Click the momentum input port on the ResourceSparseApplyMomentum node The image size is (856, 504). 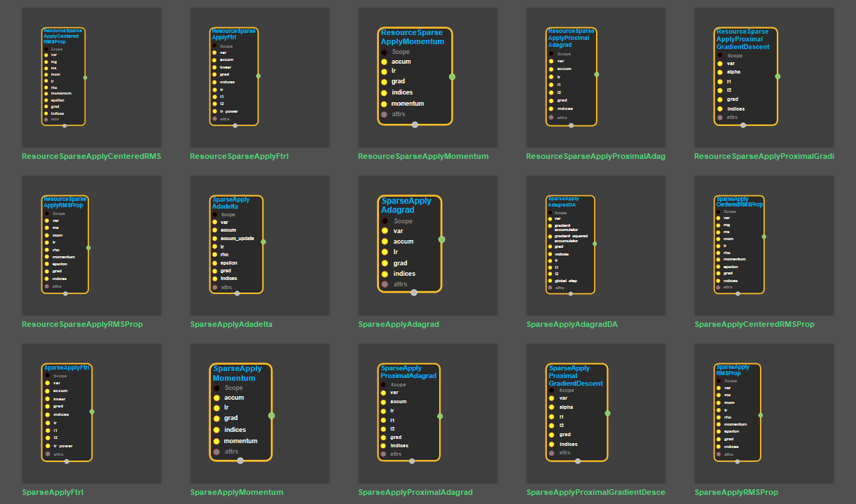pyautogui.click(x=384, y=104)
